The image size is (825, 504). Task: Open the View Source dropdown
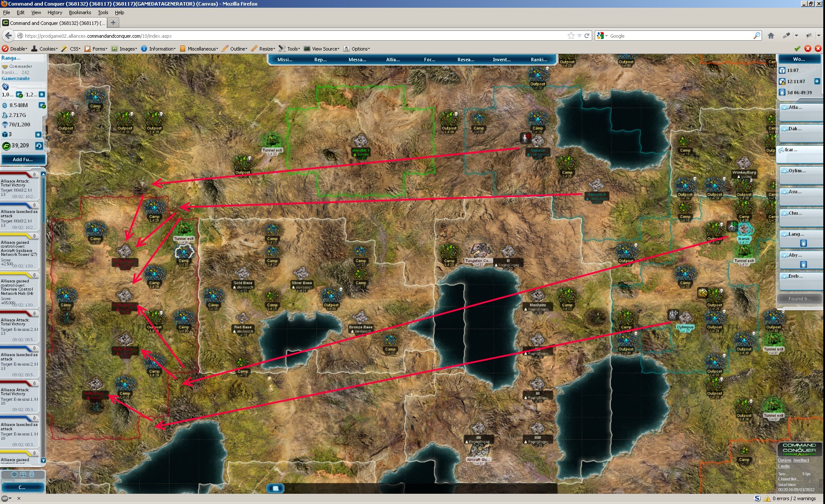click(x=322, y=48)
